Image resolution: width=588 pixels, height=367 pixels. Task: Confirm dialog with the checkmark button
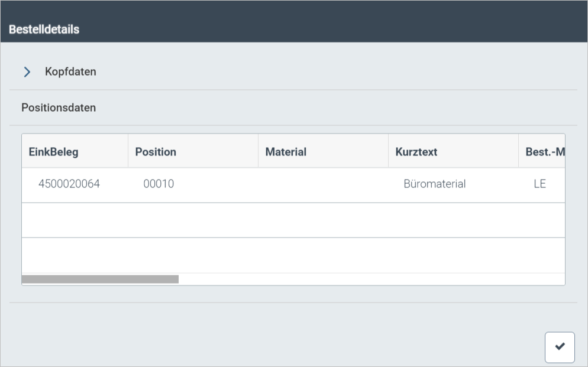559,347
